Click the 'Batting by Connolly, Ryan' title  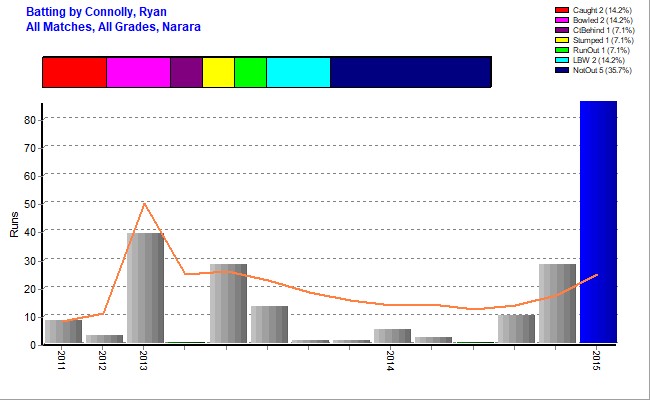(96, 12)
